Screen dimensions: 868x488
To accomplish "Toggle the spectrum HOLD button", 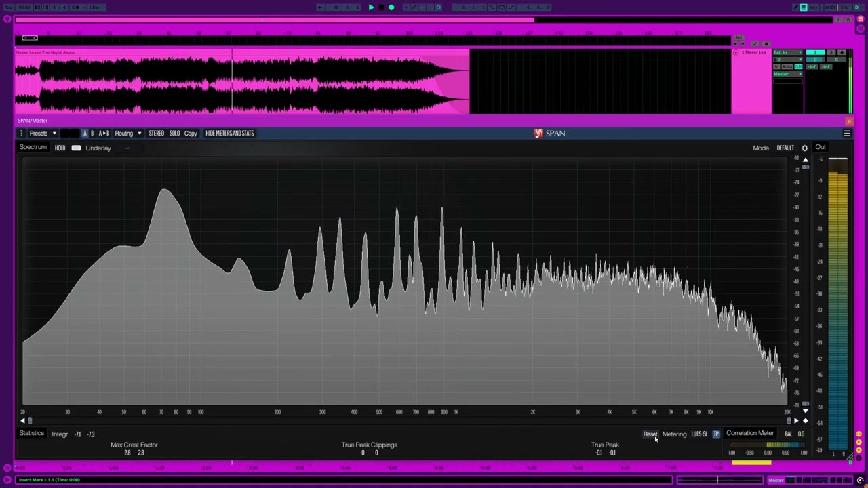I will coord(60,148).
